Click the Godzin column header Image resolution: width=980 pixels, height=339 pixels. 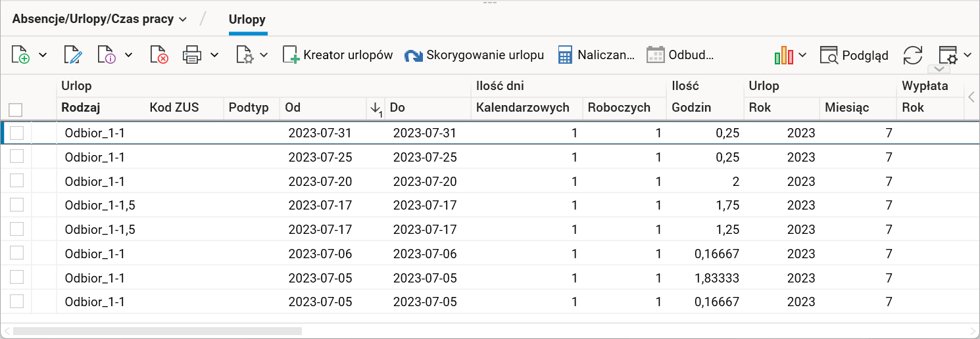[x=691, y=108]
